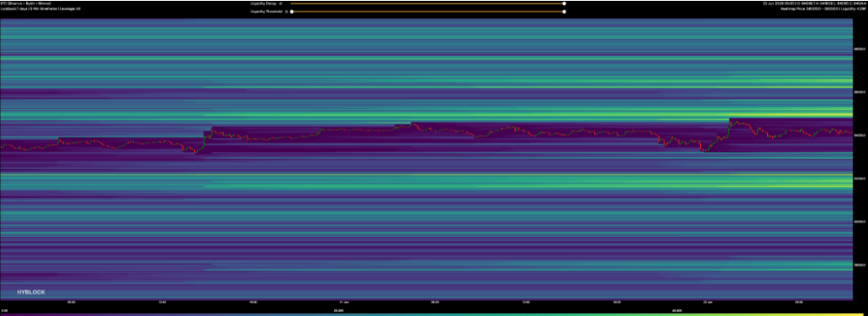Click the 68000.0 price axis label

click(x=859, y=49)
